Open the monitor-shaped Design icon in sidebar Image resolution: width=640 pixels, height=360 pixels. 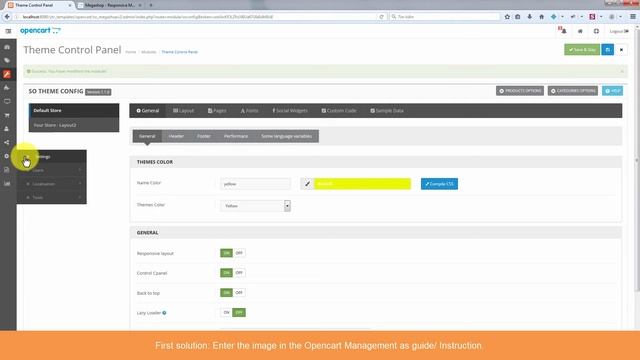(x=7, y=101)
